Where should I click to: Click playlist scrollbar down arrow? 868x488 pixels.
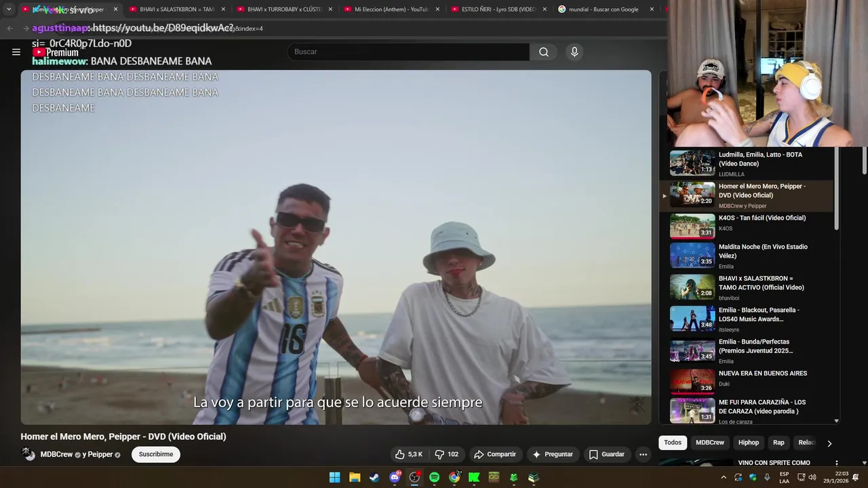[x=836, y=421]
